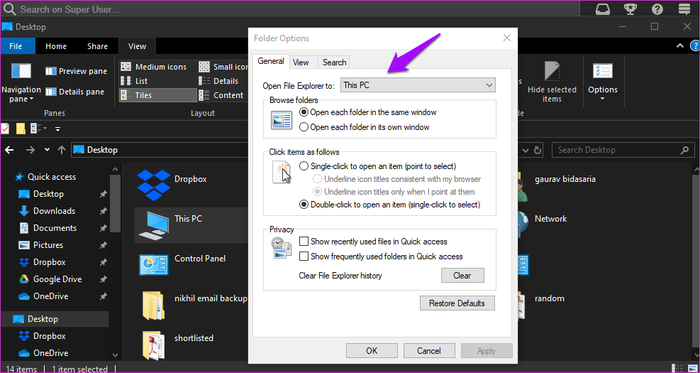Screen dimensions: 700x373
Task: Open the File ribbon tab
Action: [x=16, y=46]
